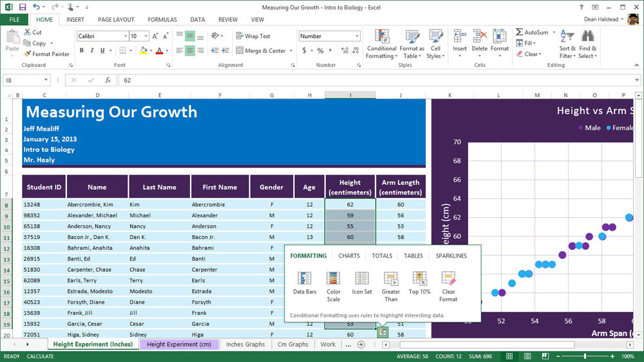Viewport: 644px width, 362px height.
Task: Apply yellow fill color bucket
Action: click(x=144, y=50)
